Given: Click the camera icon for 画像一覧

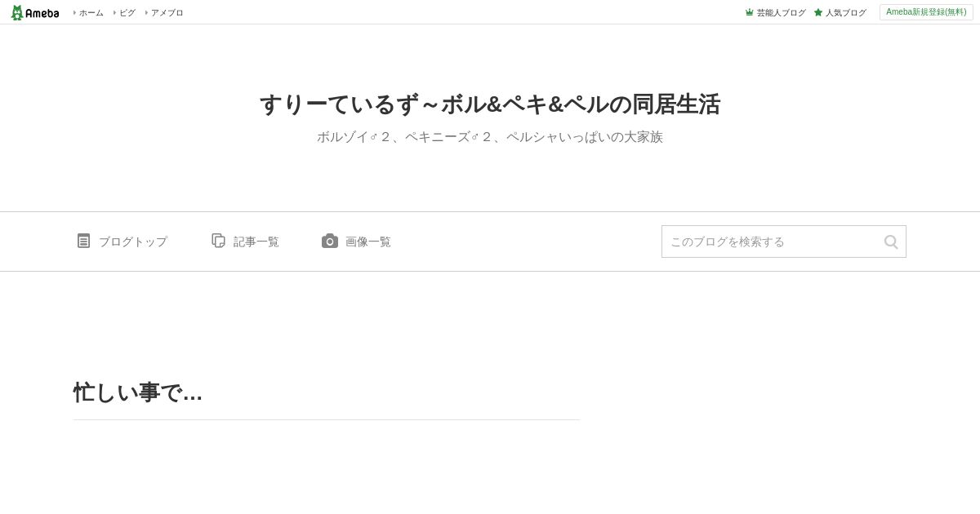Looking at the screenshot, I should 330,241.
